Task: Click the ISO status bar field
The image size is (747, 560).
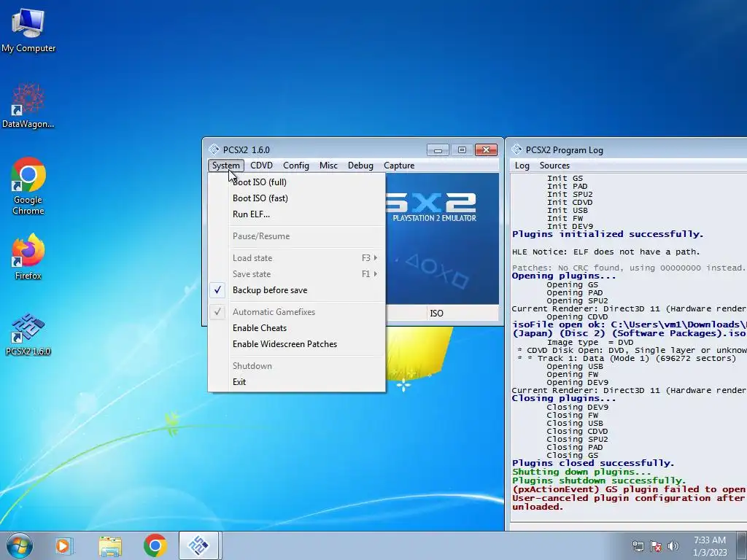Action: click(x=462, y=314)
